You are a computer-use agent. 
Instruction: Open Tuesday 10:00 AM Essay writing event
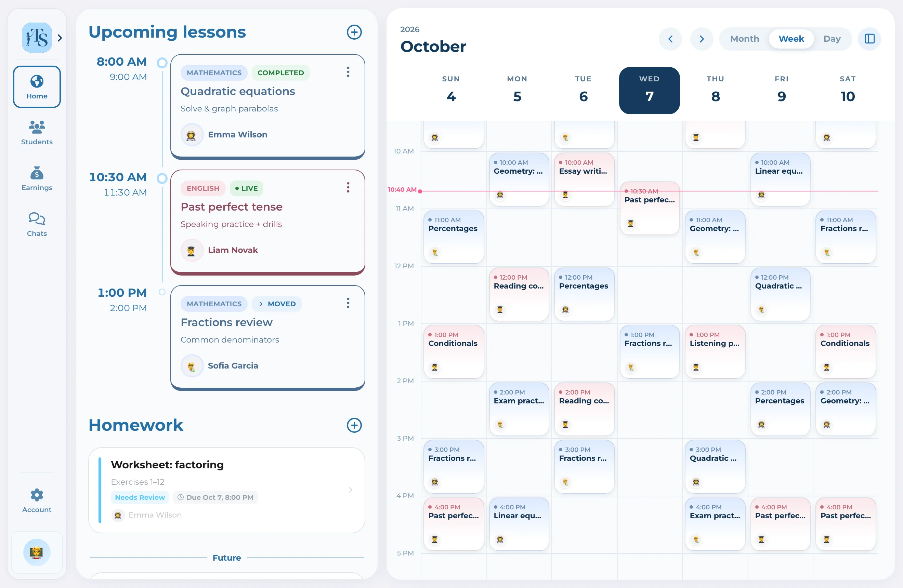click(x=584, y=179)
